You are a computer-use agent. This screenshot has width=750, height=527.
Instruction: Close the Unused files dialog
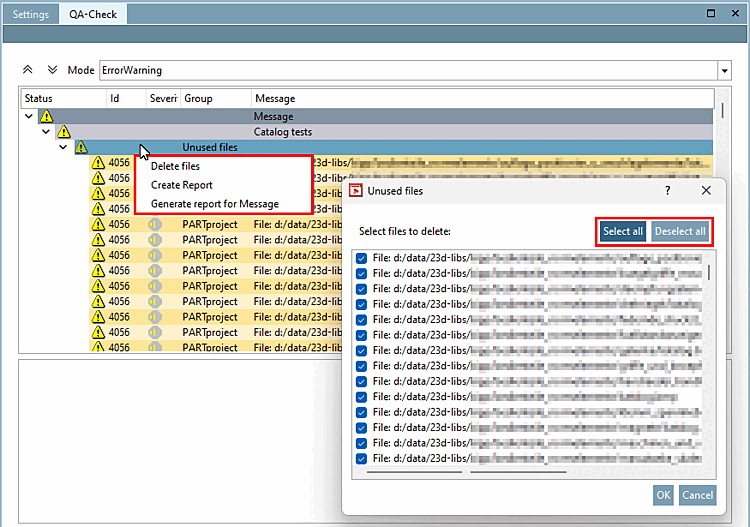point(706,190)
